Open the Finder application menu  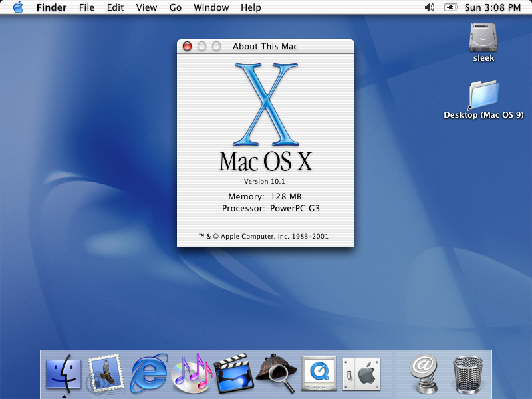(52, 7)
